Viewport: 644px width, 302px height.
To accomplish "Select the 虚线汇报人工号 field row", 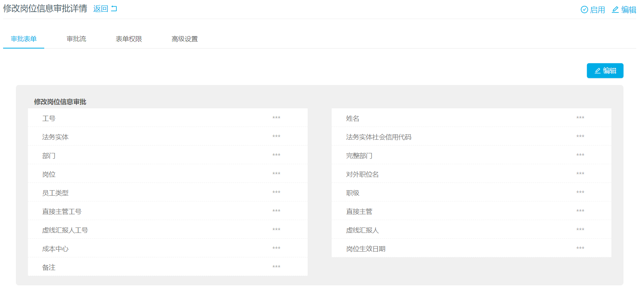I will point(168,230).
